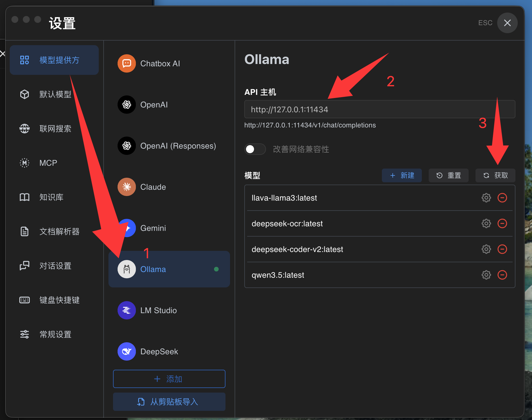532x420 pixels.
Task: Click the 常规设置 sliders icon
Action: pos(25,334)
